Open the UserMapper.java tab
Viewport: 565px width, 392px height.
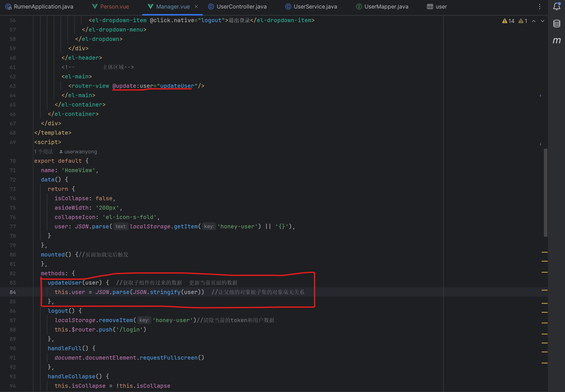pyautogui.click(x=386, y=7)
